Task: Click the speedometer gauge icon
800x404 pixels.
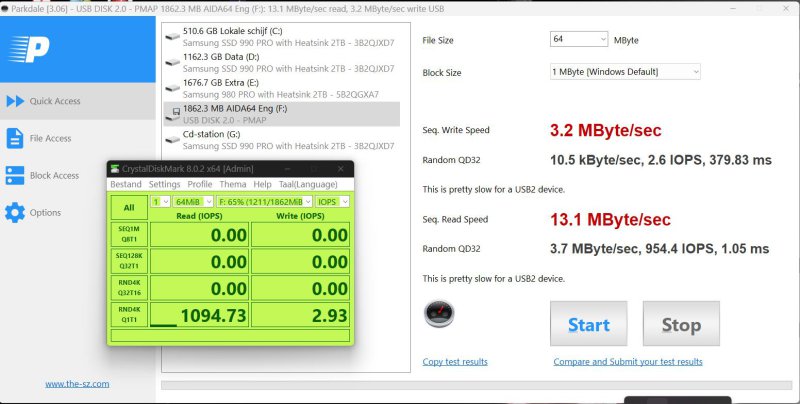Action: 438,313
